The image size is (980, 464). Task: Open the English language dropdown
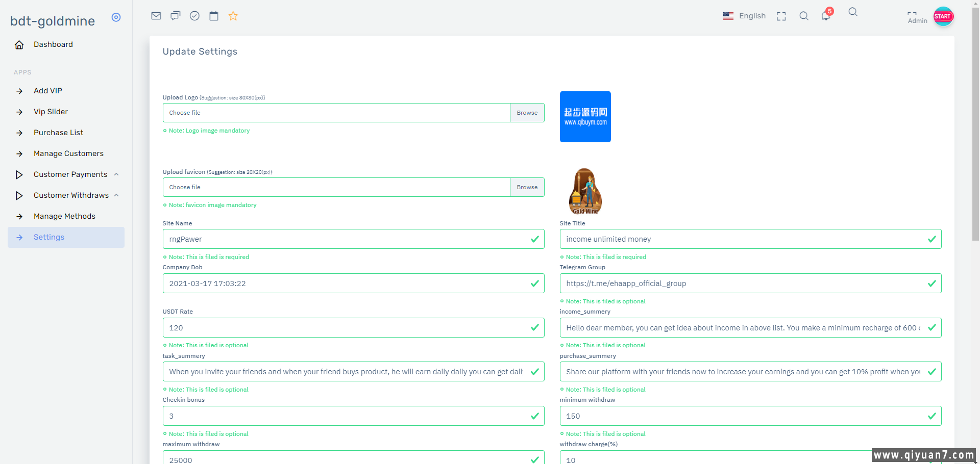pyautogui.click(x=745, y=16)
